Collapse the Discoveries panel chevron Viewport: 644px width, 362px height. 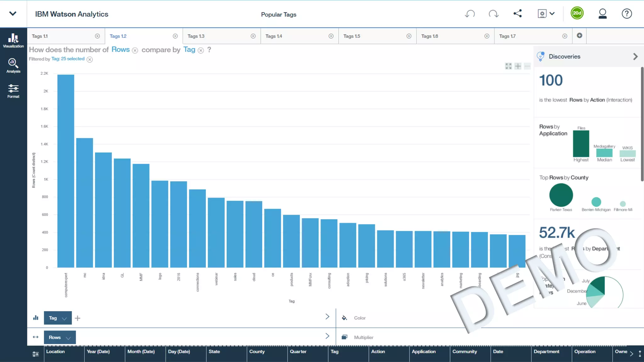[x=635, y=57]
